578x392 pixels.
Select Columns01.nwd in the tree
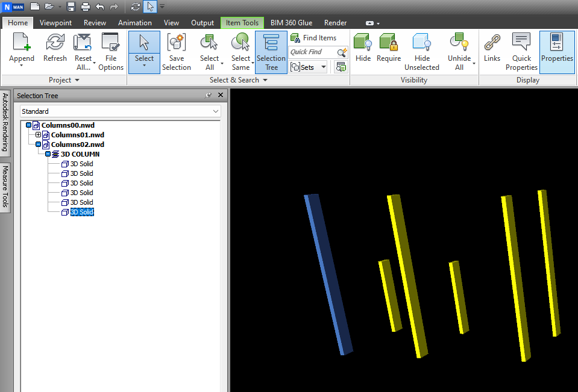point(77,135)
